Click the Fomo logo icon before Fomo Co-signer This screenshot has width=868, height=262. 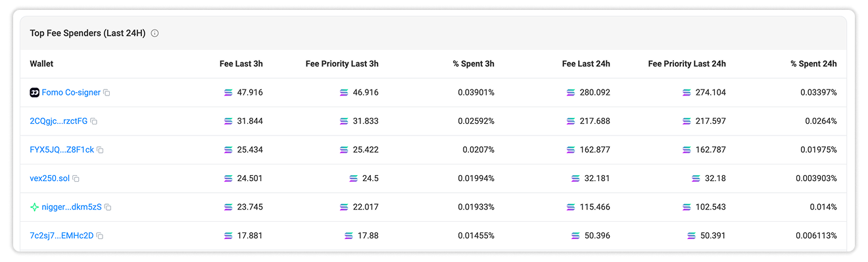(x=35, y=93)
